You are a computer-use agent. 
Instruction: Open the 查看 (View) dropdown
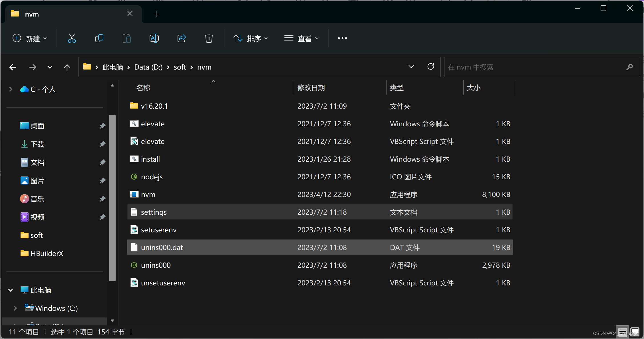[301, 38]
